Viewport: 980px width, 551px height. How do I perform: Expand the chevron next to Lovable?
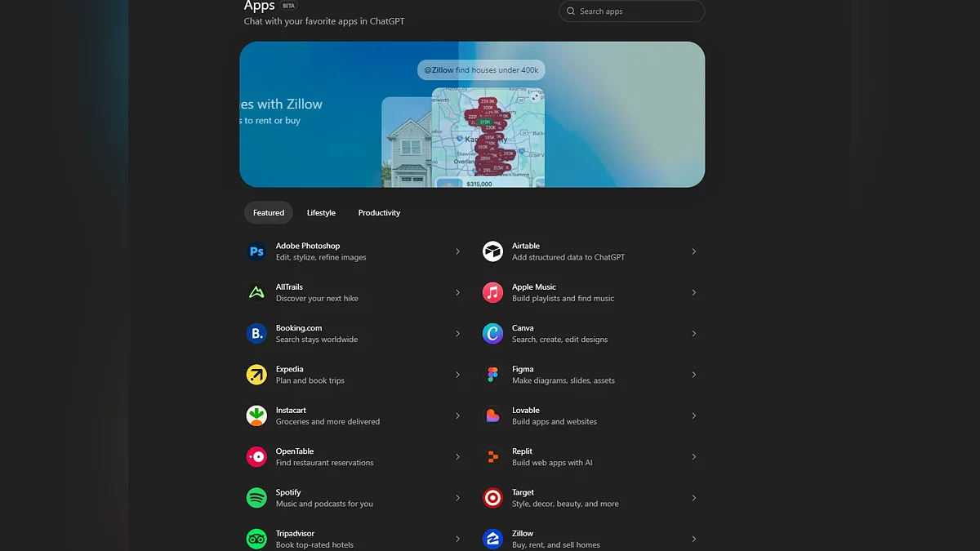pyautogui.click(x=693, y=415)
